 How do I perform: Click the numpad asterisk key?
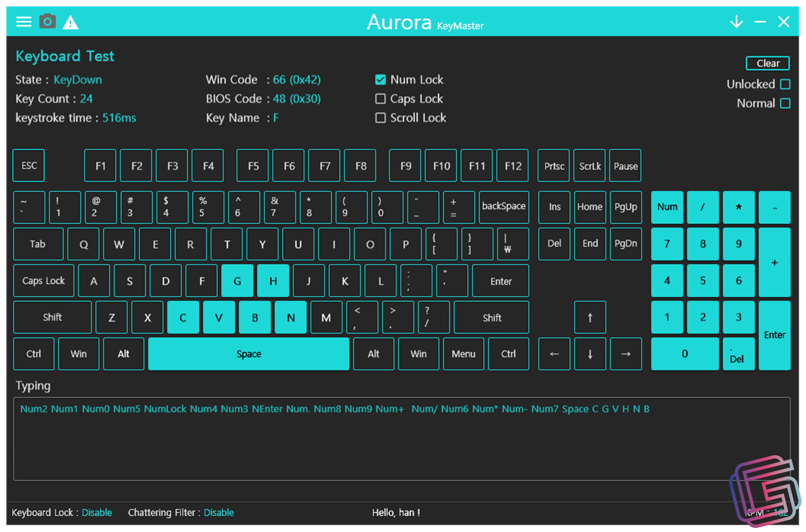738,207
